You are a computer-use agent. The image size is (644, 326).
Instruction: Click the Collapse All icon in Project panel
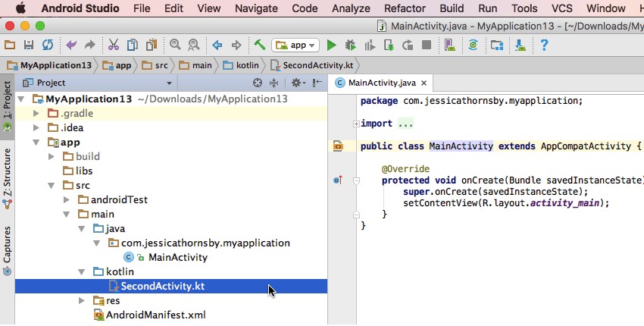tap(274, 83)
